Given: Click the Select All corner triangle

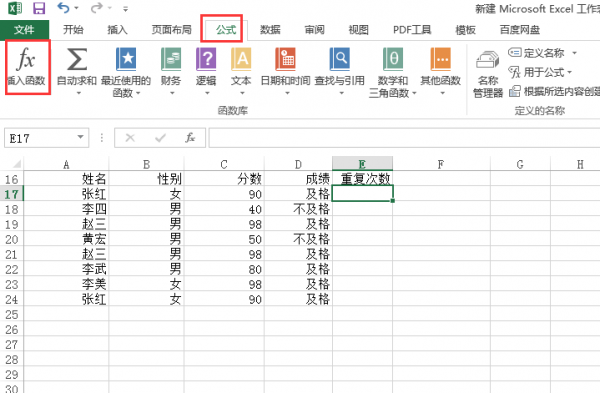Looking at the screenshot, I should click(x=16, y=164).
